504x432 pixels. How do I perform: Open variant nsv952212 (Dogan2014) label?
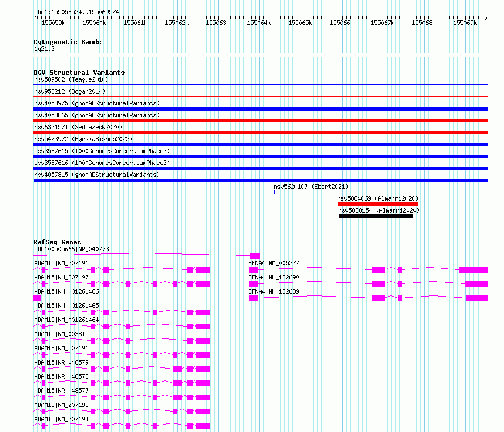point(70,91)
